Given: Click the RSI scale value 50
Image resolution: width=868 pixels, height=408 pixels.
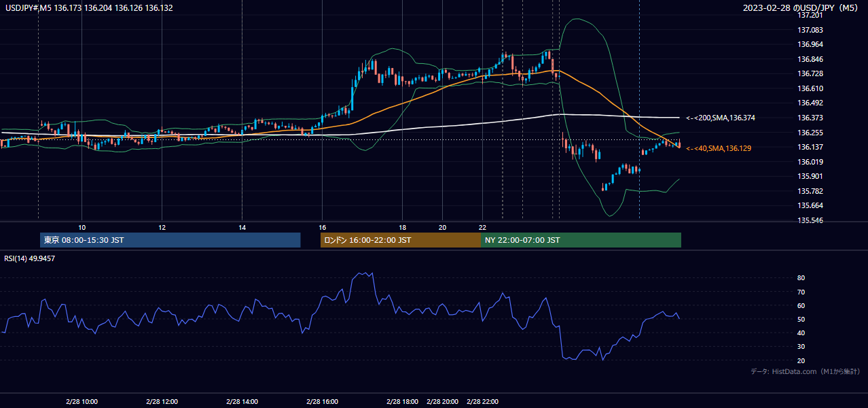Looking at the screenshot, I should tap(801, 319).
